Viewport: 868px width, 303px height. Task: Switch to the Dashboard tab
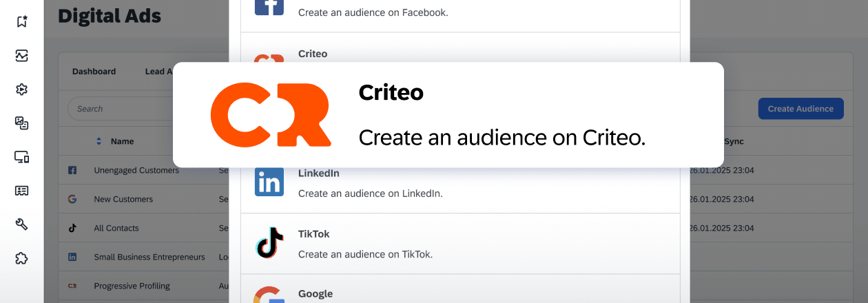(94, 71)
